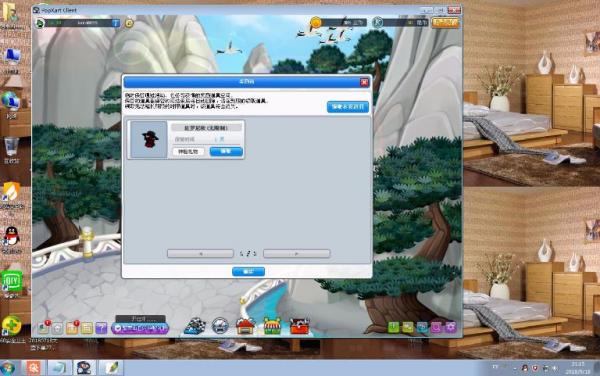Click the checkered-flag race icon in the bottom bar
The image size is (600, 376).
pos(195,326)
